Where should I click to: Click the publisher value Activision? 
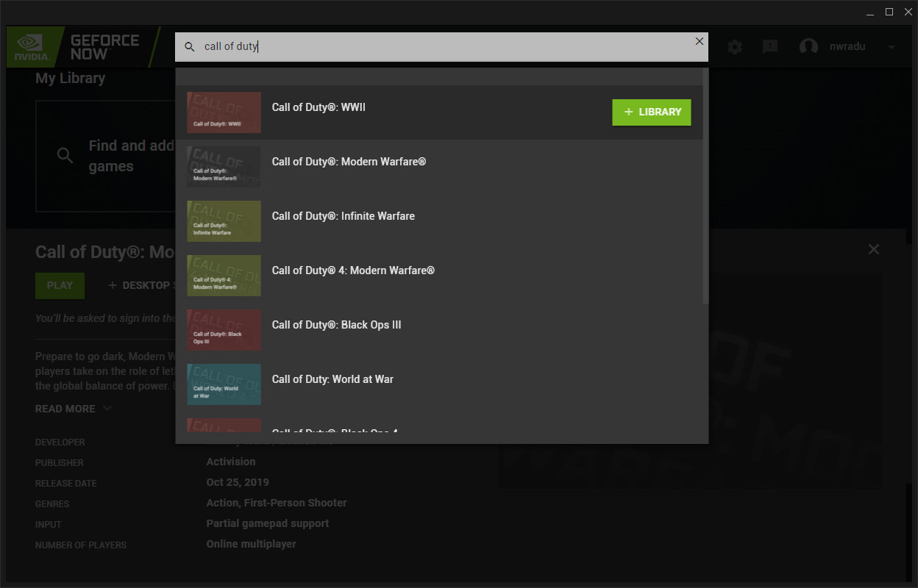[231, 462]
